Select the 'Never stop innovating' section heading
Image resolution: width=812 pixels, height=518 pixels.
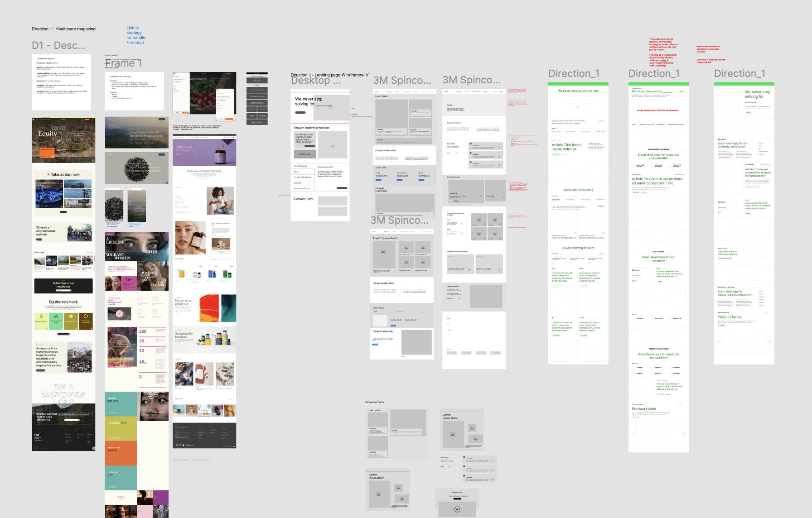578,190
